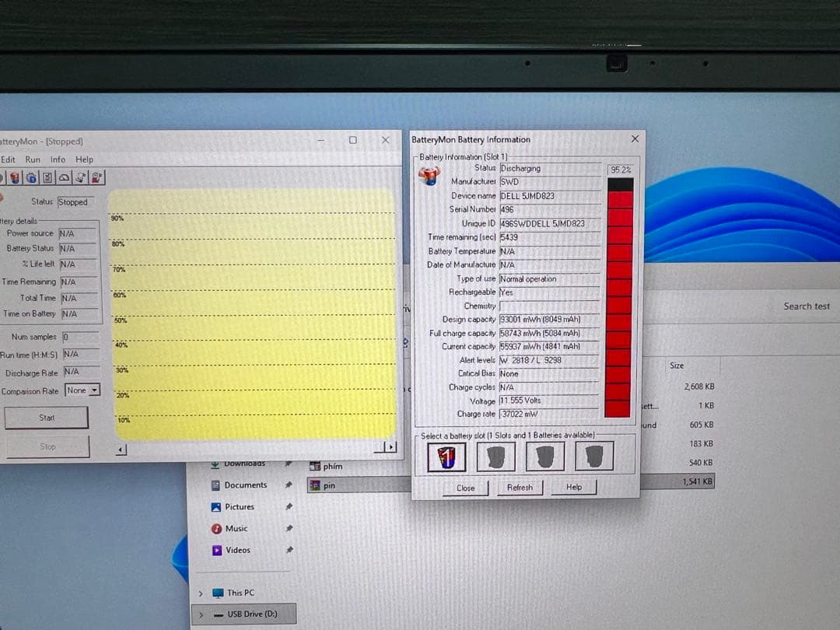Unpin Documents using its pin icon
Viewport: 840px width, 630px height.
(289, 485)
